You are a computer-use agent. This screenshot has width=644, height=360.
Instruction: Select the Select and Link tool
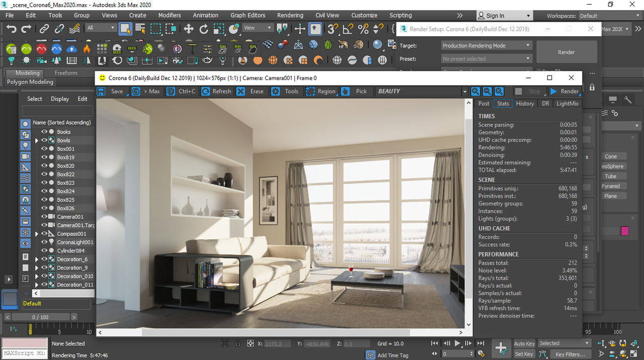44,29
